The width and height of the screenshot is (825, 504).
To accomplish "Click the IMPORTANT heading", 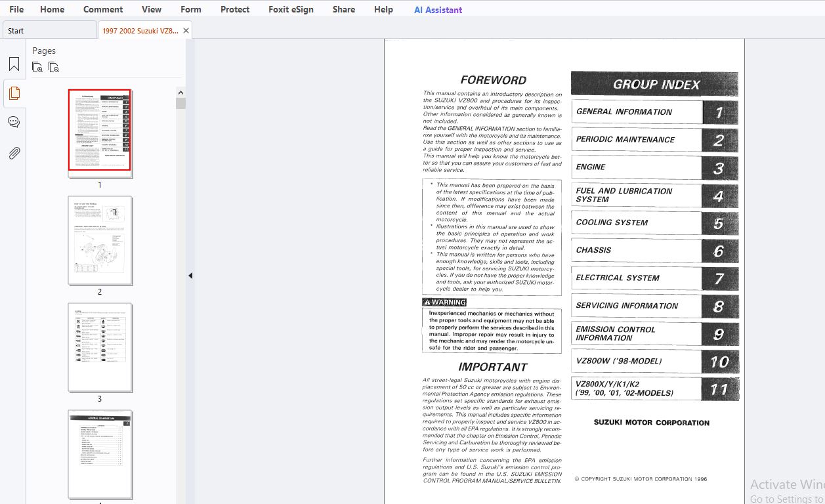I will point(493,367).
